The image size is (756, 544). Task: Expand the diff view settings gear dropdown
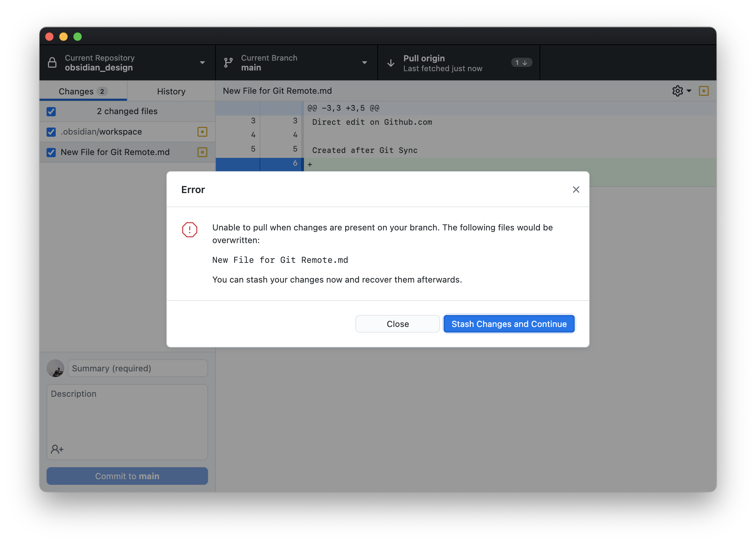[682, 90]
